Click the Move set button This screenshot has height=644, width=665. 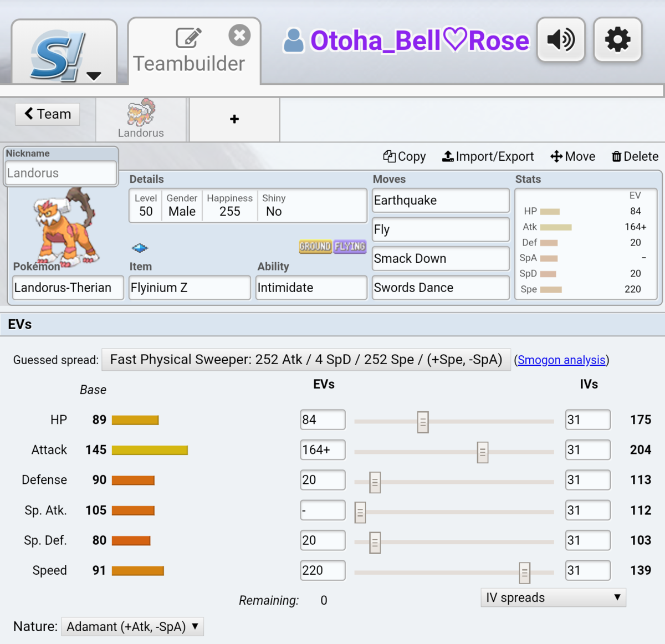[573, 157]
